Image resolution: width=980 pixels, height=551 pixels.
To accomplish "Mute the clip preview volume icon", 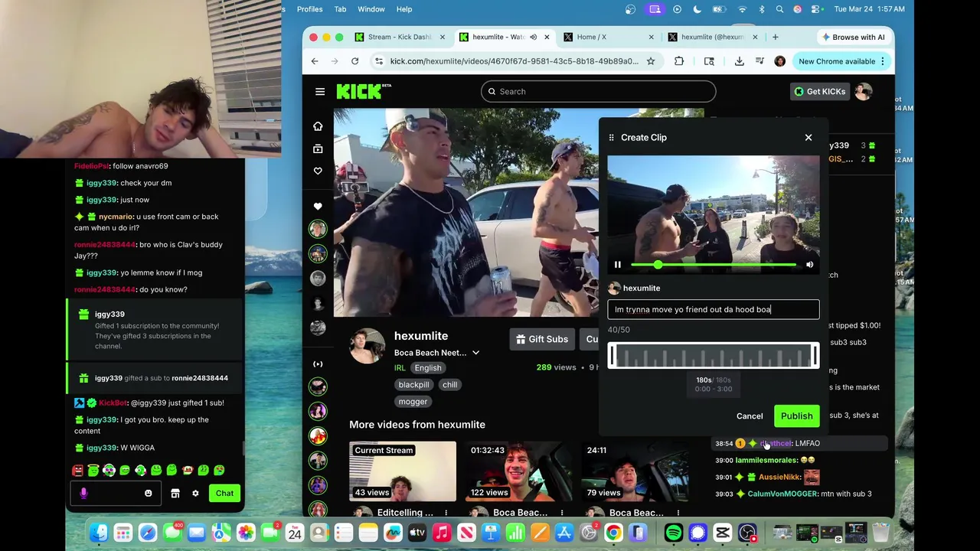I will [x=810, y=265].
